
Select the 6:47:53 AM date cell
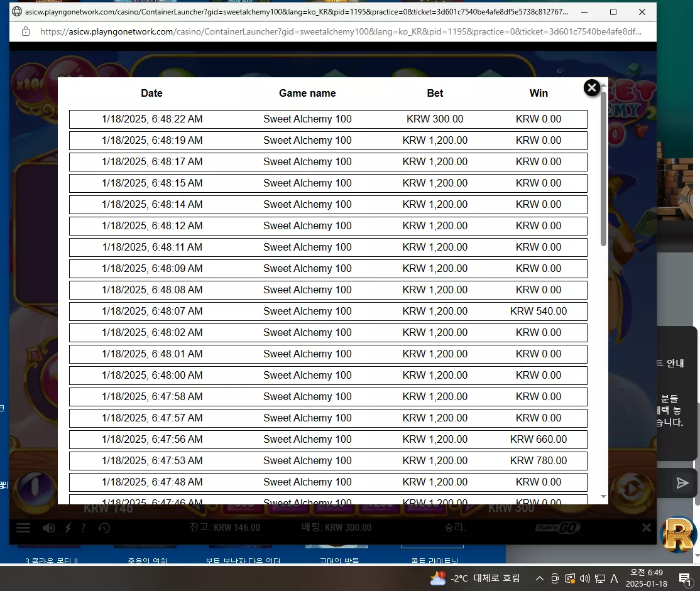152,460
